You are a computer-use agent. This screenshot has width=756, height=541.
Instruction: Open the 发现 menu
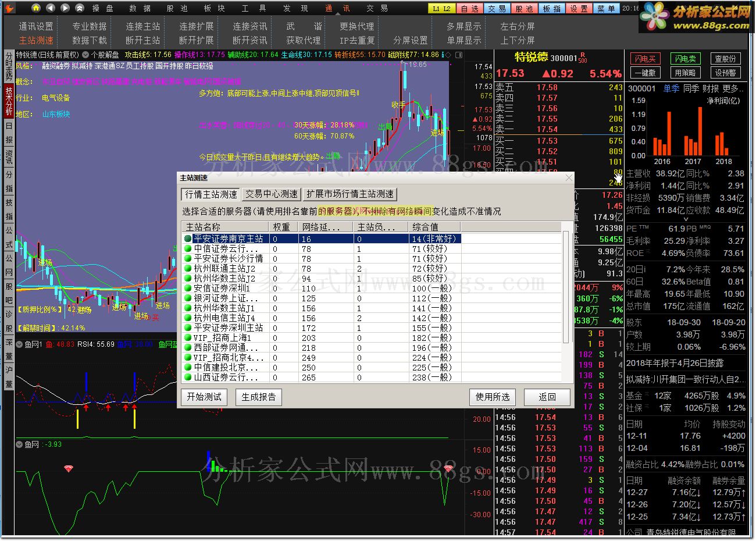295,8
